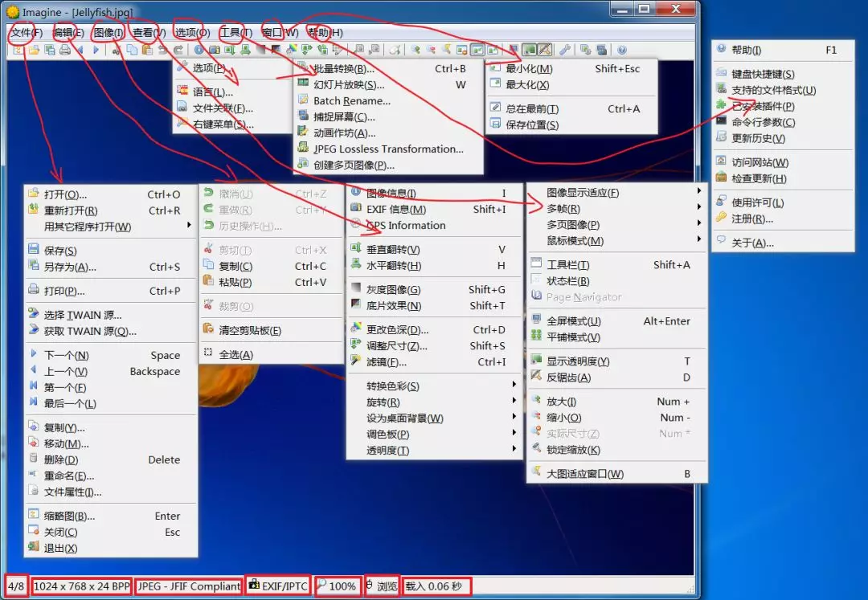Click the magnifier icon beside 缩小(O)
The image size is (868, 600).
click(x=536, y=416)
